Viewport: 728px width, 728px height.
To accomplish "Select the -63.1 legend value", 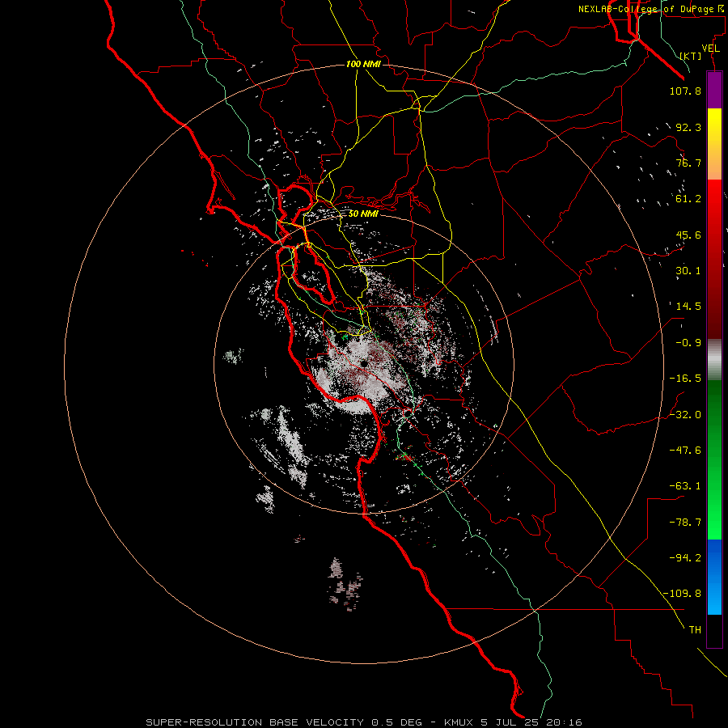I will [685, 486].
